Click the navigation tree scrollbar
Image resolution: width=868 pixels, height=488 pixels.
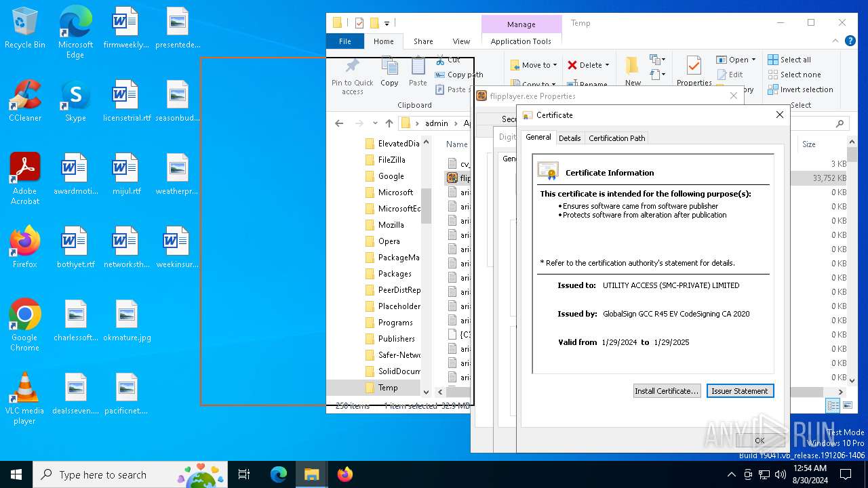(426, 205)
